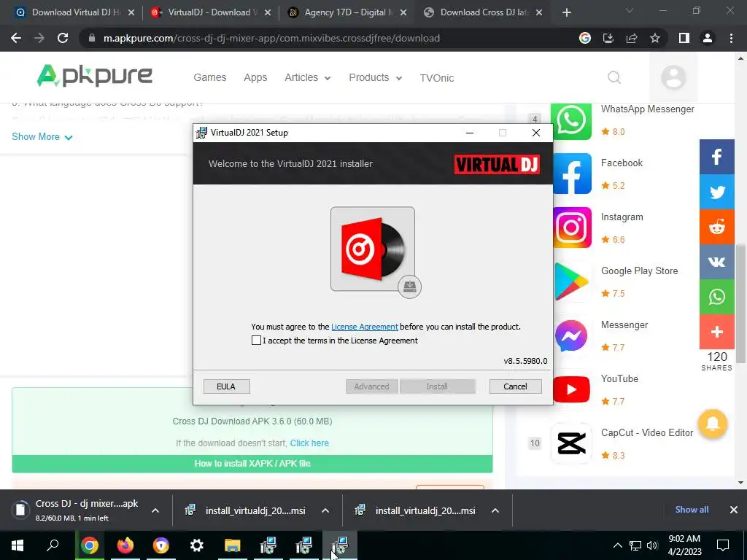The image size is (747, 560).
Task: Share page on Twitter sidebar button
Action: (x=717, y=192)
